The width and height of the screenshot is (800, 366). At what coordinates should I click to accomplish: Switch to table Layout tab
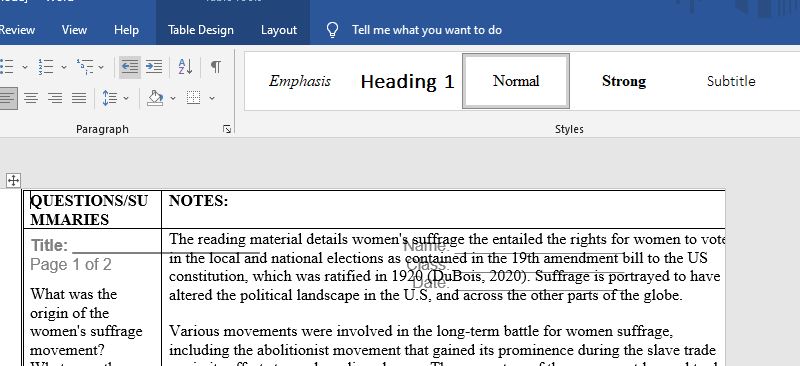279,30
